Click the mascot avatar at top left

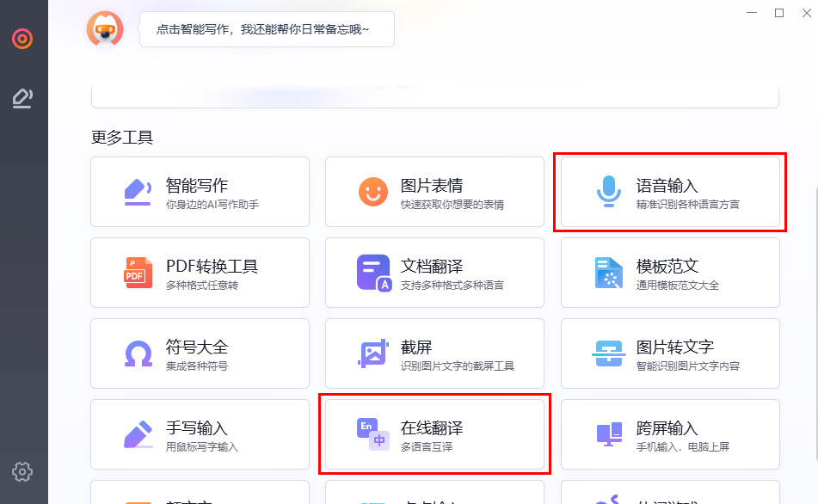pyautogui.click(x=104, y=28)
